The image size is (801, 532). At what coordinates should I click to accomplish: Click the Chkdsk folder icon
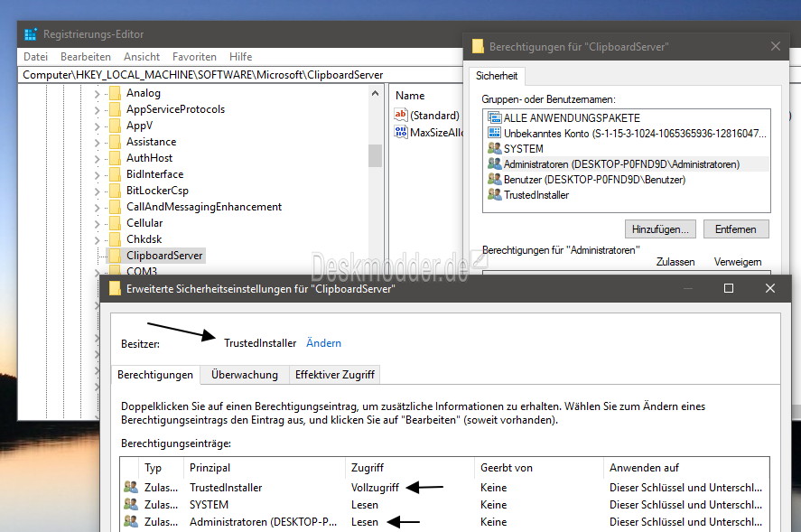coord(116,239)
